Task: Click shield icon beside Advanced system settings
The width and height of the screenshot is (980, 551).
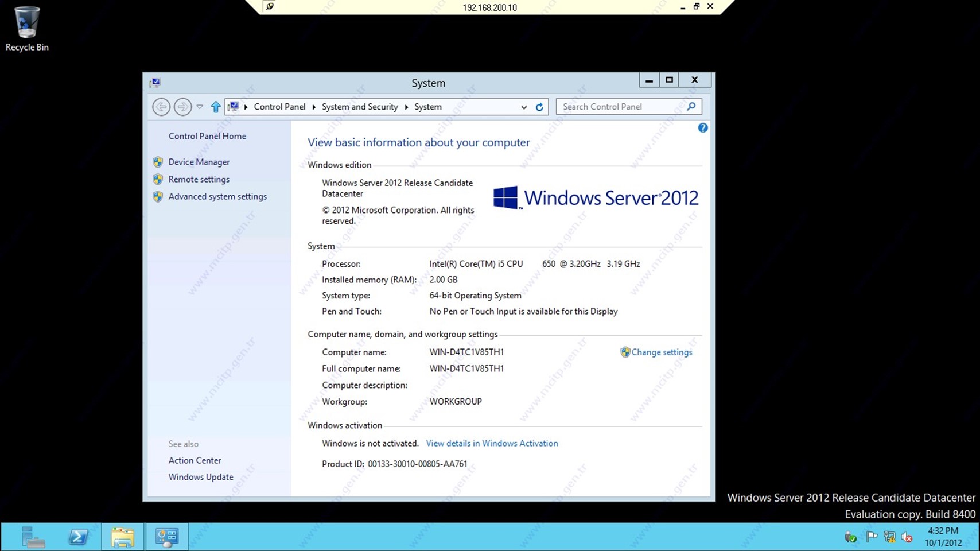Action: tap(158, 196)
